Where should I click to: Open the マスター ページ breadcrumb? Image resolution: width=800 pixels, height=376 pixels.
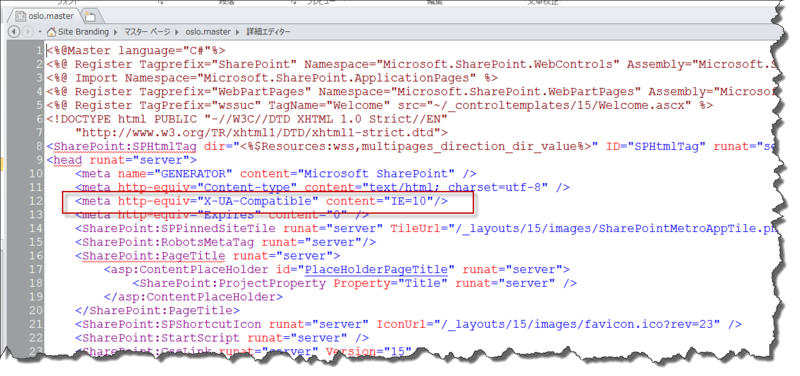pos(147,32)
